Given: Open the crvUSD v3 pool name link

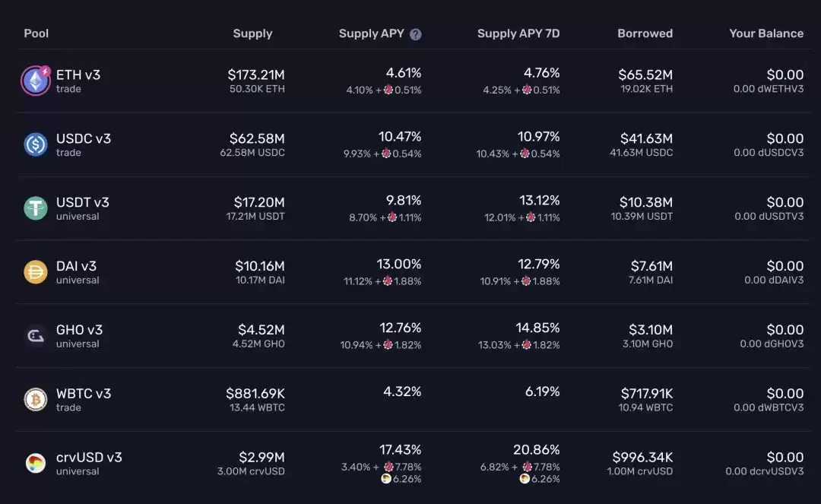Looking at the screenshot, I should tap(89, 458).
